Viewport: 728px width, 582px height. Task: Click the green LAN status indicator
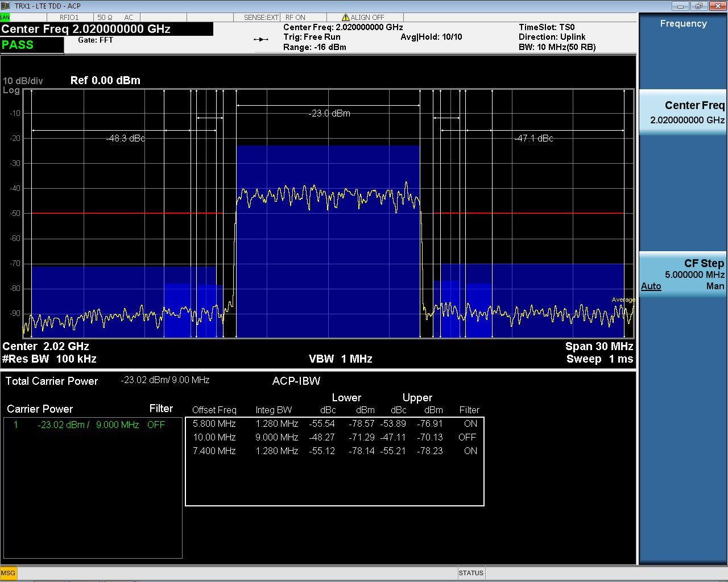tap(5, 17)
